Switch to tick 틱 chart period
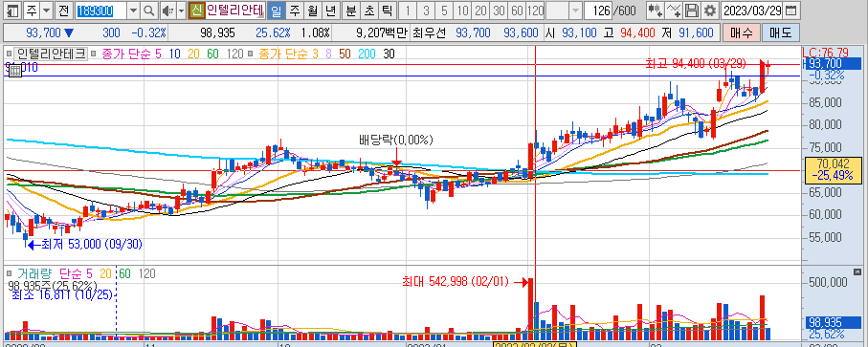 tap(388, 10)
